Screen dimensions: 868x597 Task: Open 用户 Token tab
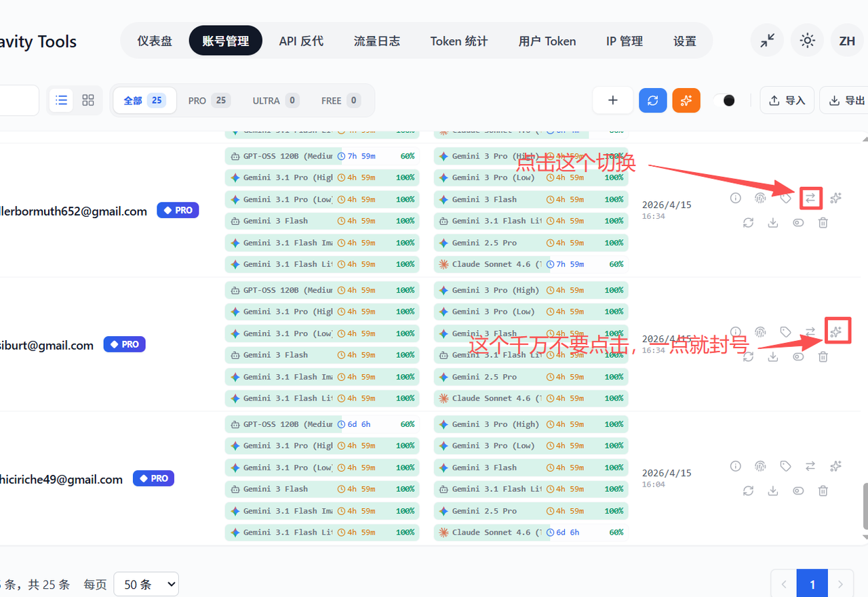(547, 41)
